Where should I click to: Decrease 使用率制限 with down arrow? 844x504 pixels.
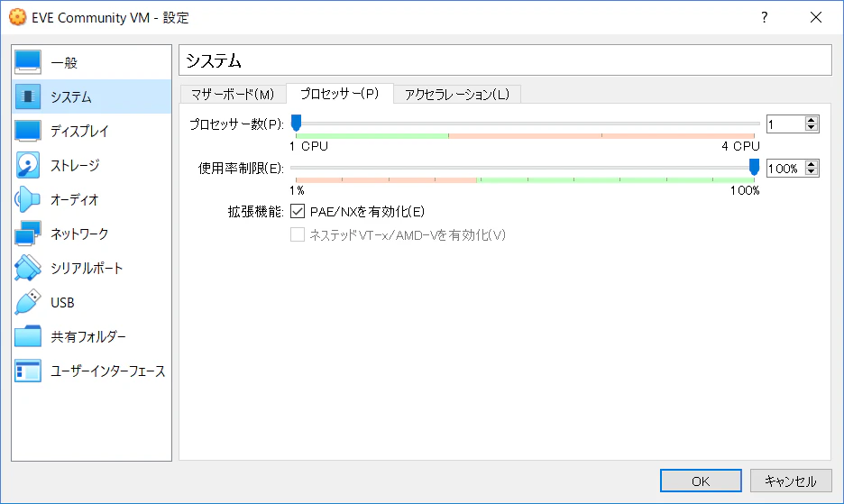coord(812,172)
